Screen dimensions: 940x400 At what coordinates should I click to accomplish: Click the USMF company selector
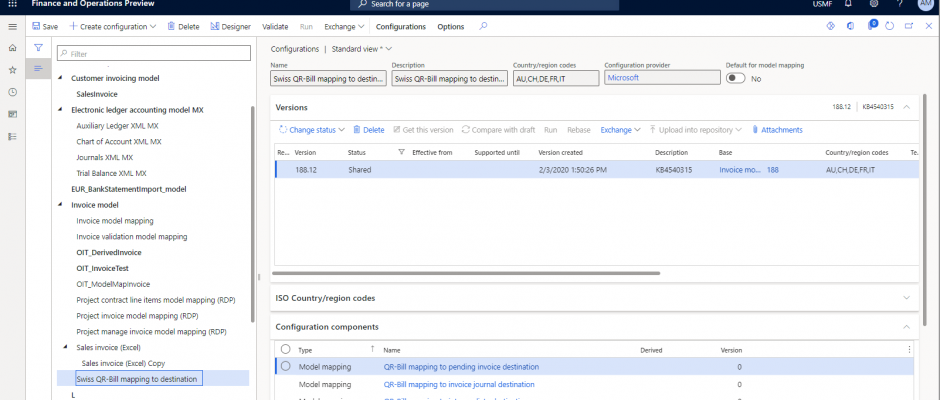(x=821, y=4)
